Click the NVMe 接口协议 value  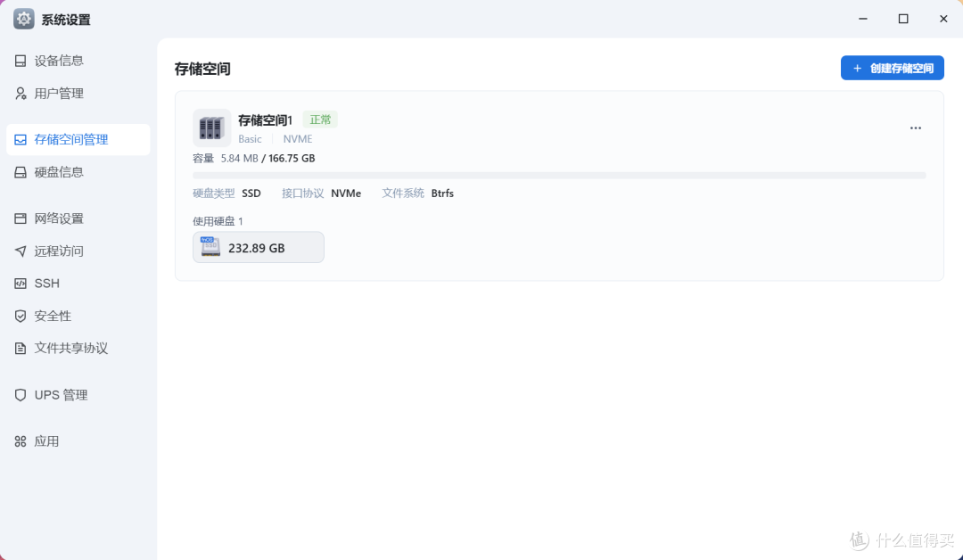click(x=346, y=194)
